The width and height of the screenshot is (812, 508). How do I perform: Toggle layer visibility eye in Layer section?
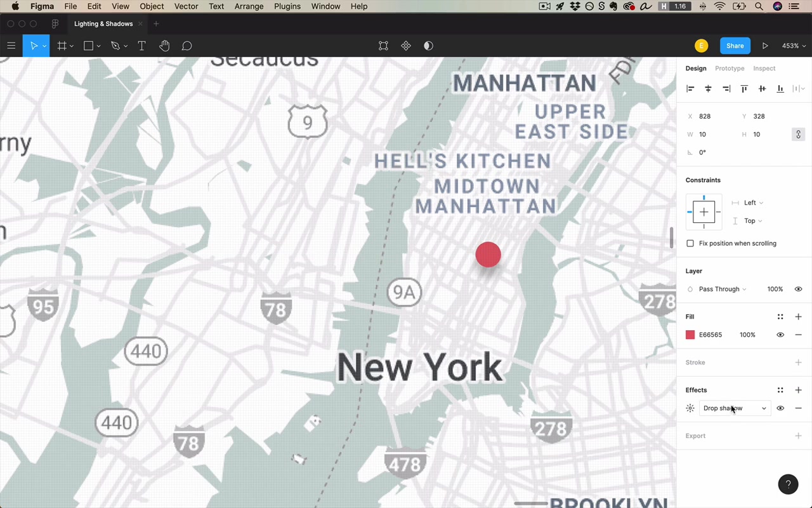[x=798, y=289]
